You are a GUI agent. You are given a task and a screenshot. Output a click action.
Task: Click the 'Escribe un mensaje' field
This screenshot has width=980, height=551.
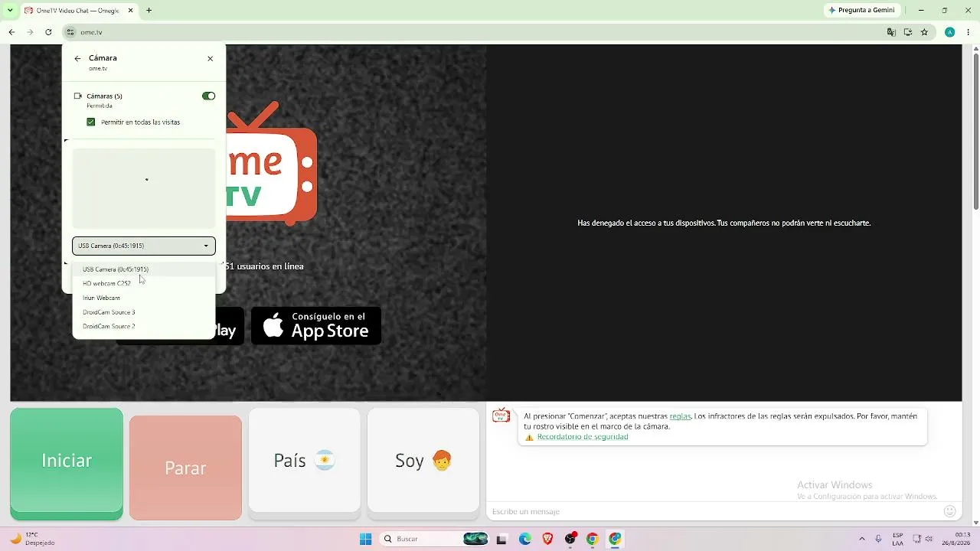click(x=712, y=511)
